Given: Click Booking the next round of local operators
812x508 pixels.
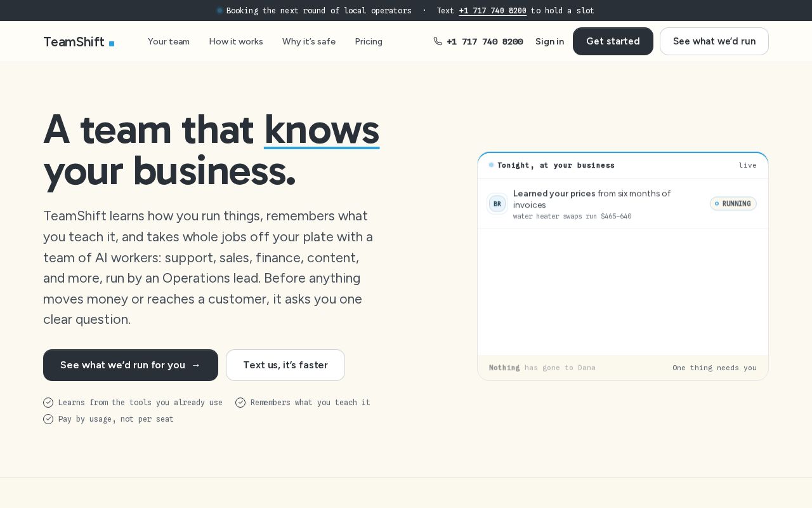Looking at the screenshot, I should [x=319, y=11].
